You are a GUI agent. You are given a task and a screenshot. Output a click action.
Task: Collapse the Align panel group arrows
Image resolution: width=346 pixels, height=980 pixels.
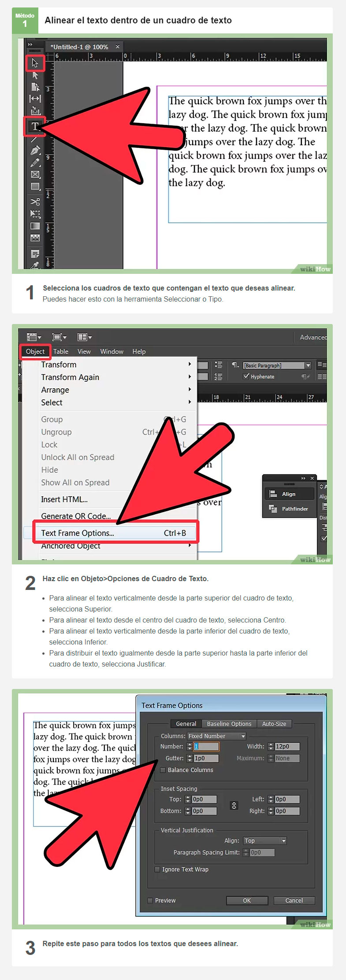tap(303, 478)
